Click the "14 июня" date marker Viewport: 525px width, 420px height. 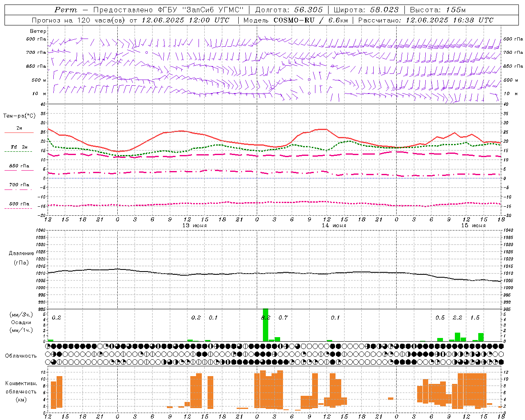coord(334,226)
